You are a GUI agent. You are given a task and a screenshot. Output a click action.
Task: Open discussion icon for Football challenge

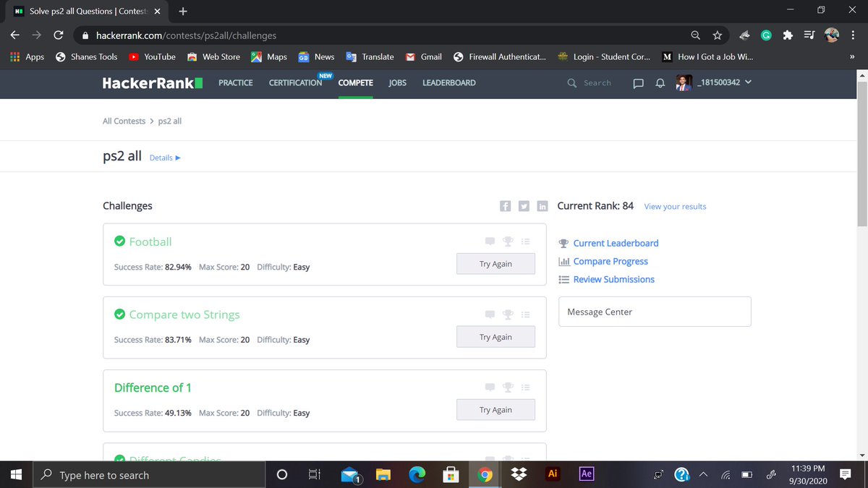tap(490, 241)
